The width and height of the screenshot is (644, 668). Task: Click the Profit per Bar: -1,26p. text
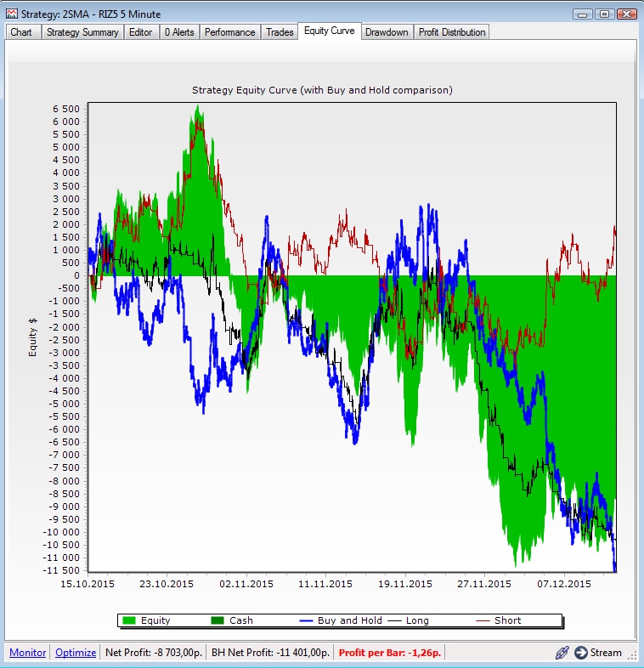click(390, 652)
